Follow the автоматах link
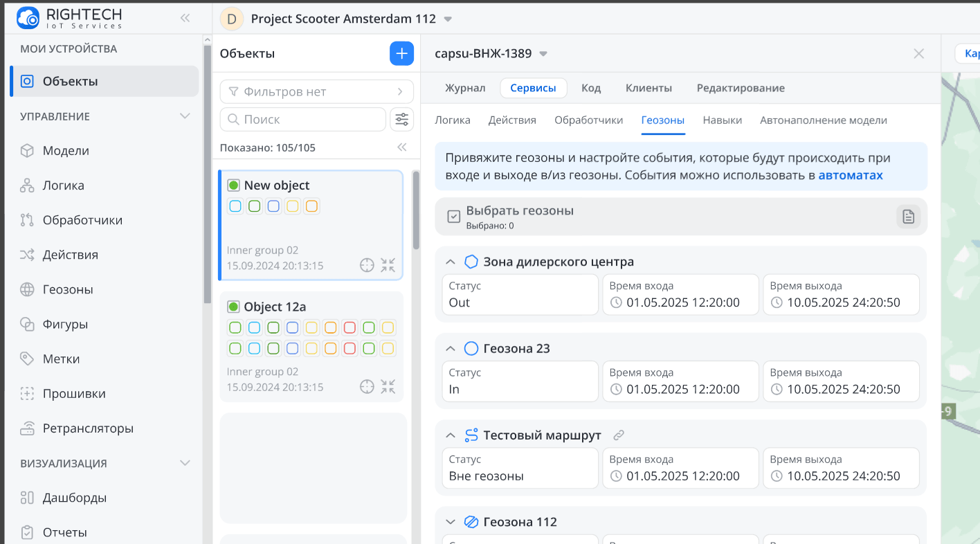 [x=851, y=175]
